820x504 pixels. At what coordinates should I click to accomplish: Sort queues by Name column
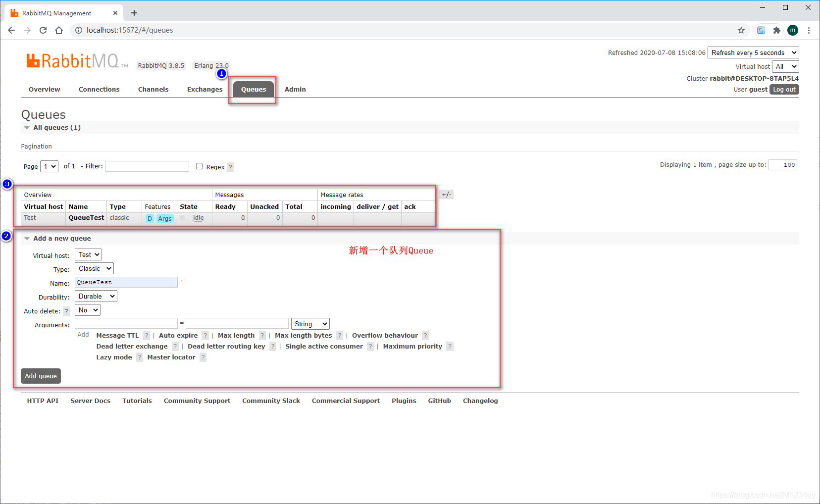coord(78,207)
